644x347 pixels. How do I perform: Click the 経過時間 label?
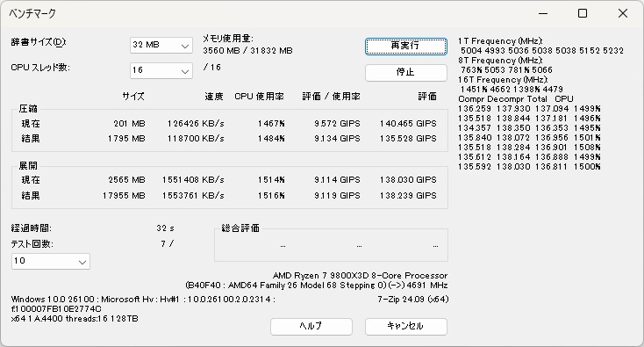(x=32, y=228)
